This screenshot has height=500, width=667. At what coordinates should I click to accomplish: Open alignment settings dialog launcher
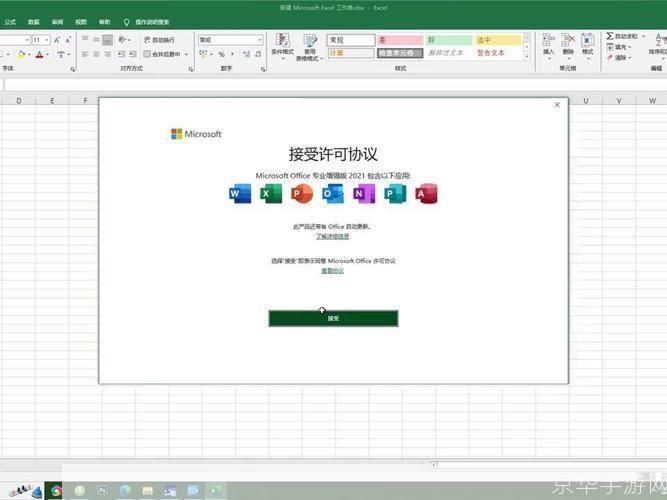[x=191, y=69]
